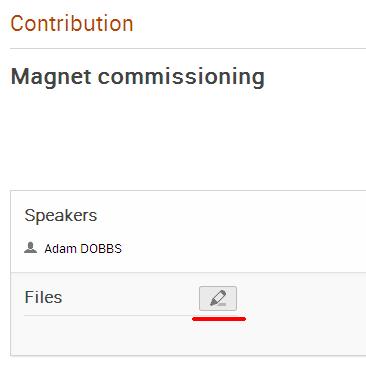Click the Magnet commissioning title
366x383 pixels.
click(138, 77)
